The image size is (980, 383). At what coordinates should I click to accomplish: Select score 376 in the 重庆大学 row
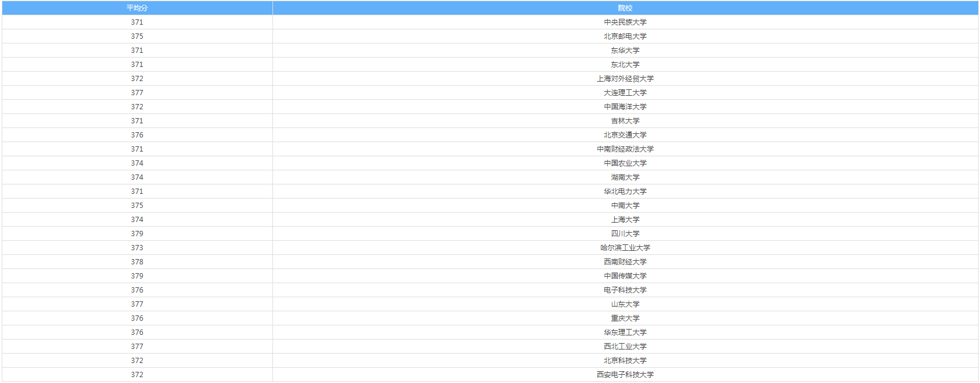[x=137, y=318]
